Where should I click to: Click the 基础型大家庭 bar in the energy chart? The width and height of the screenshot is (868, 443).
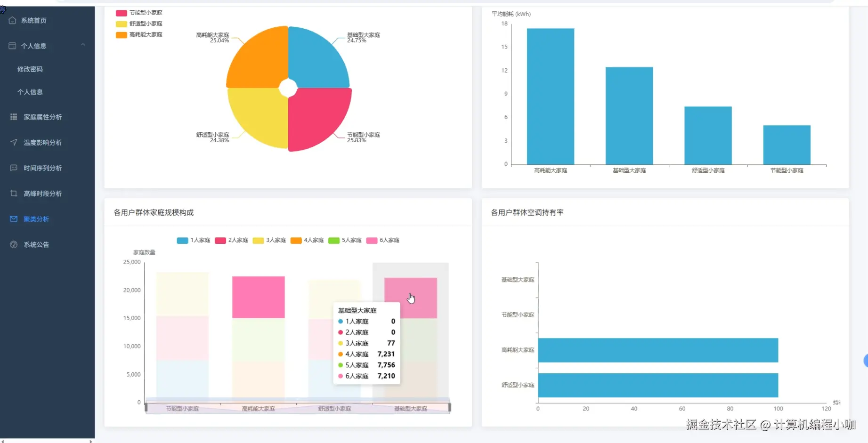(629, 116)
